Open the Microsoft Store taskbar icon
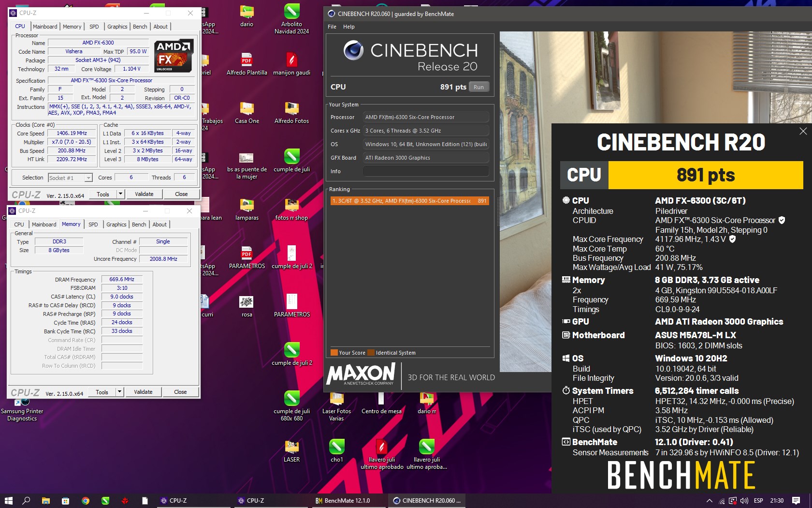This screenshot has width=812, height=508. (x=66, y=501)
